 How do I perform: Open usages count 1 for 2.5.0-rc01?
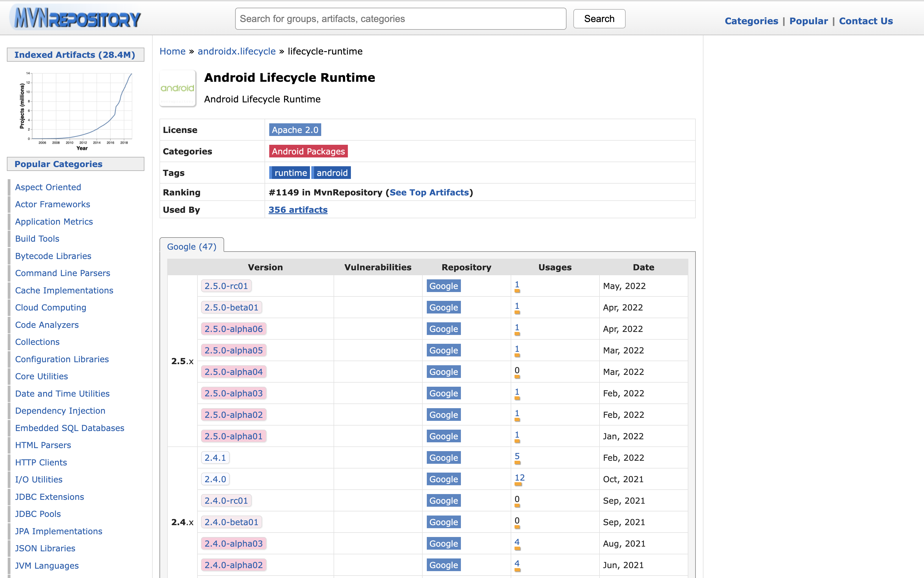click(517, 284)
